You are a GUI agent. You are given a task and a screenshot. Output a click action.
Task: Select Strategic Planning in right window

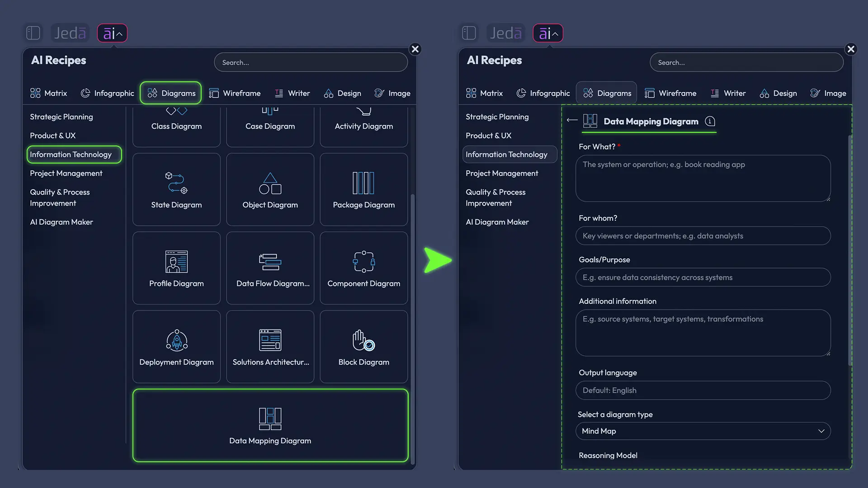pos(497,117)
